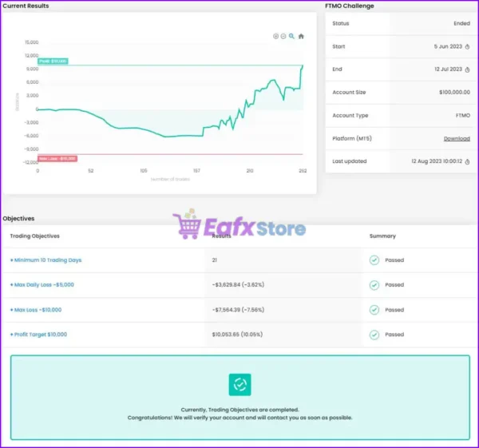Image resolution: width=479 pixels, height=448 pixels.
Task: Open the MT5 platform Download link
Action: click(457, 138)
